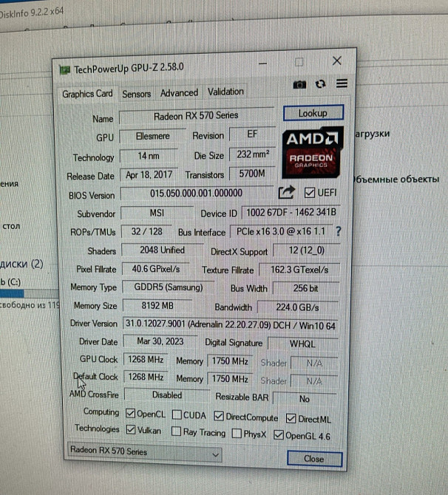The width and height of the screenshot is (448, 495).
Task: Click the BIOS Version field value
Action: (x=196, y=193)
